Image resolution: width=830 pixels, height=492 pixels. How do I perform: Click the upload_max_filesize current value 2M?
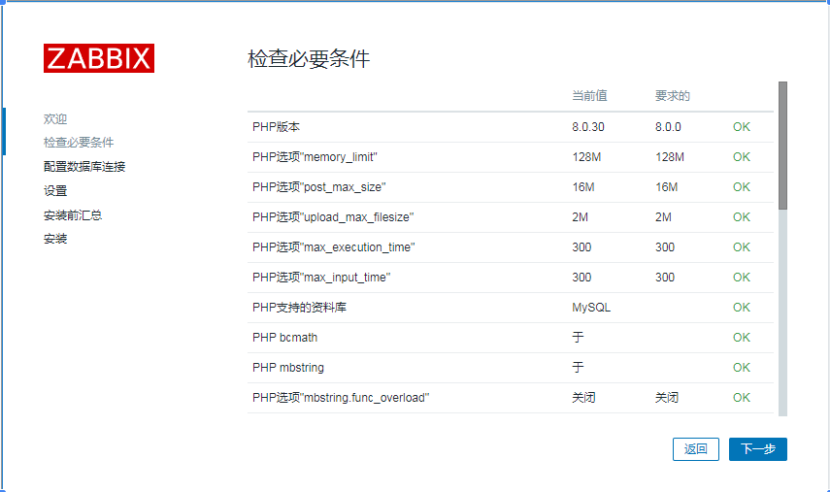[580, 217]
